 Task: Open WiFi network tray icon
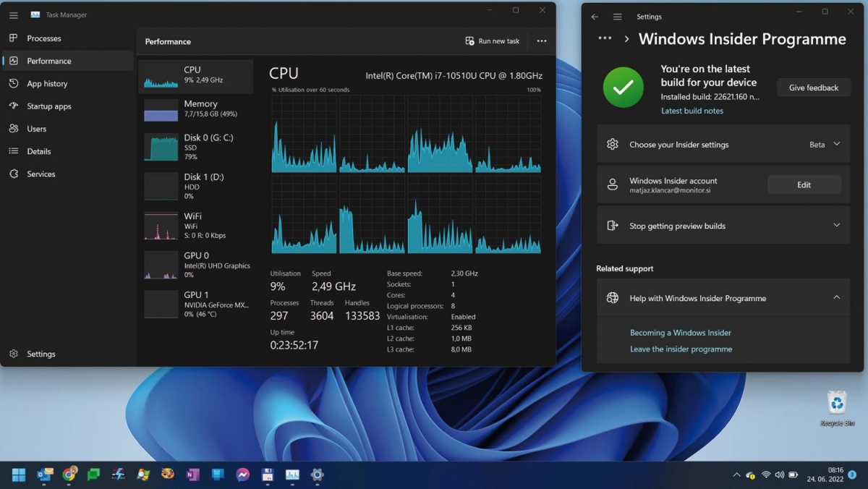click(766, 475)
